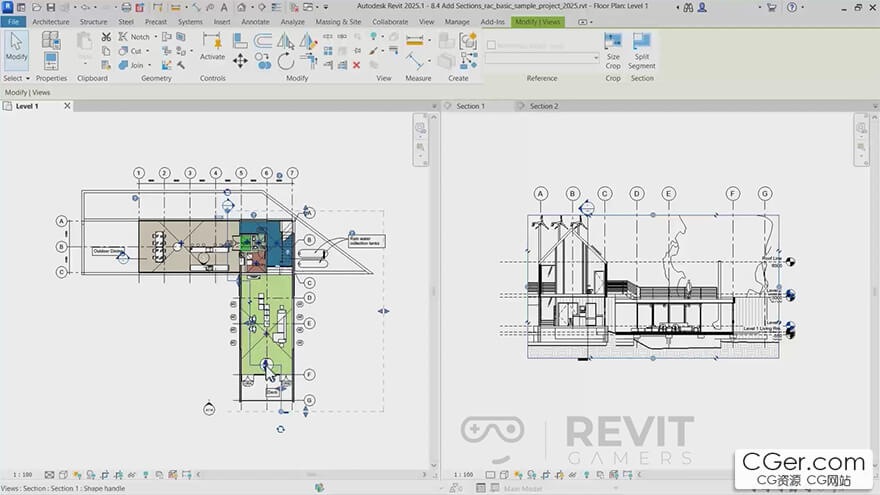
Task: Open the Measure tool dropdown arrow
Action: tap(429, 40)
